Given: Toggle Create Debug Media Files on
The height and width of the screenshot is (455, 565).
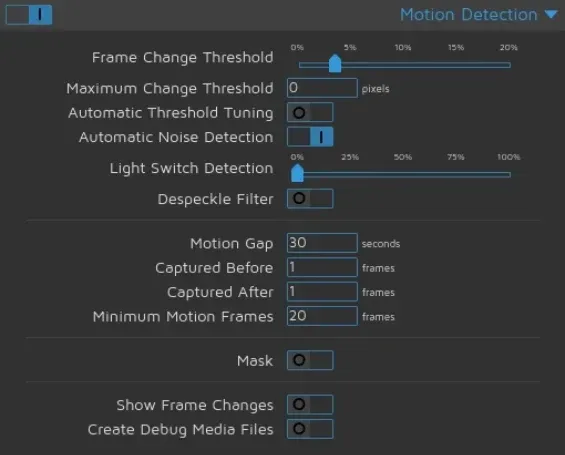Looking at the screenshot, I should tap(310, 429).
